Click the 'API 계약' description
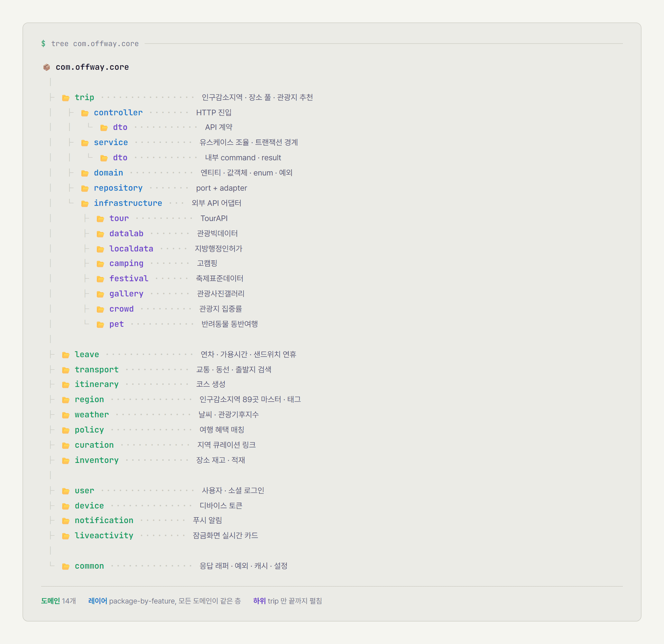Screen dimensions: 664x644 pos(219,127)
